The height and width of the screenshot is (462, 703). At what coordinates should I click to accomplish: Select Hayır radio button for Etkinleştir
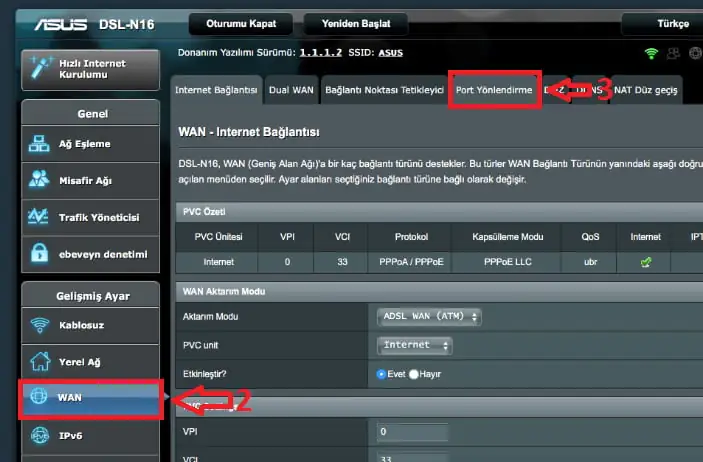414,373
